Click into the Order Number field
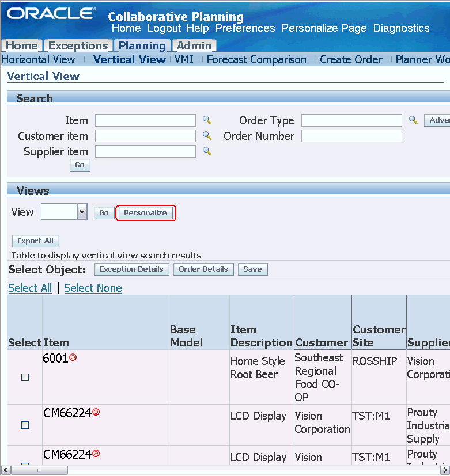Screen dimensions: 450x476 pyautogui.click(x=351, y=136)
